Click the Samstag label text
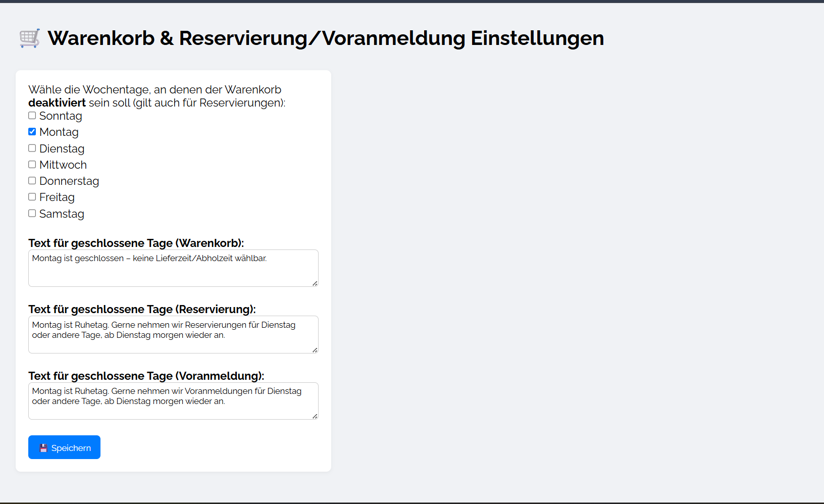The width and height of the screenshot is (824, 504). coord(62,214)
